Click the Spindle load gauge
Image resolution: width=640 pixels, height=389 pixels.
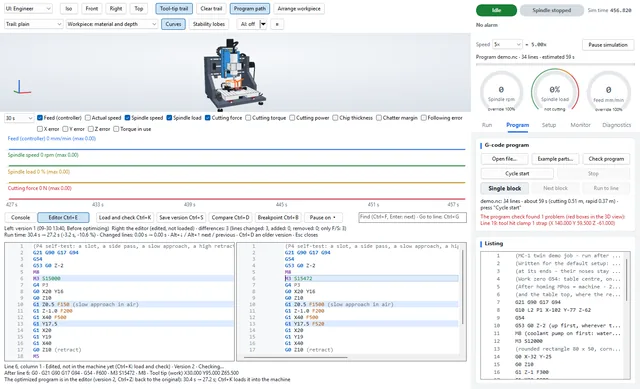tap(554, 91)
